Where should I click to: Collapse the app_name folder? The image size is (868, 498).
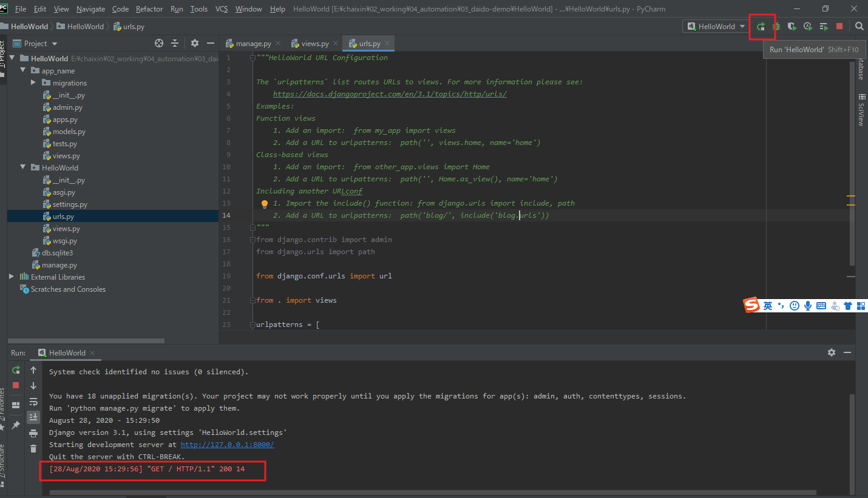pyautogui.click(x=23, y=70)
